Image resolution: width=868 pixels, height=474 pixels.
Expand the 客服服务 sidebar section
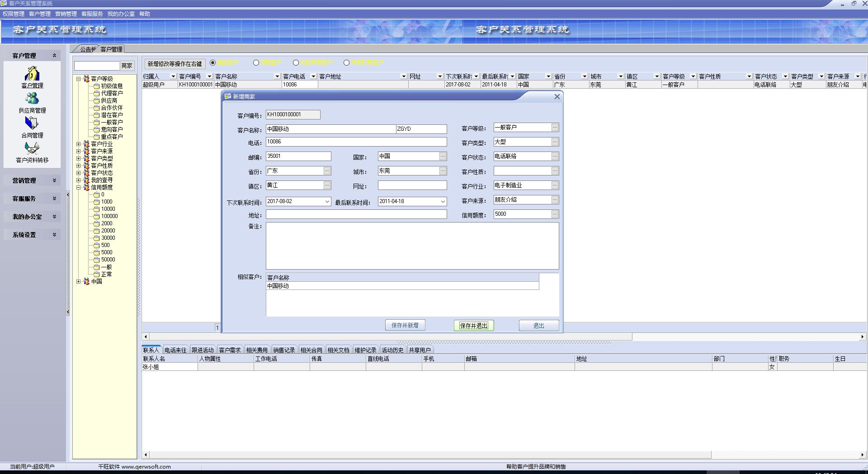[33, 199]
